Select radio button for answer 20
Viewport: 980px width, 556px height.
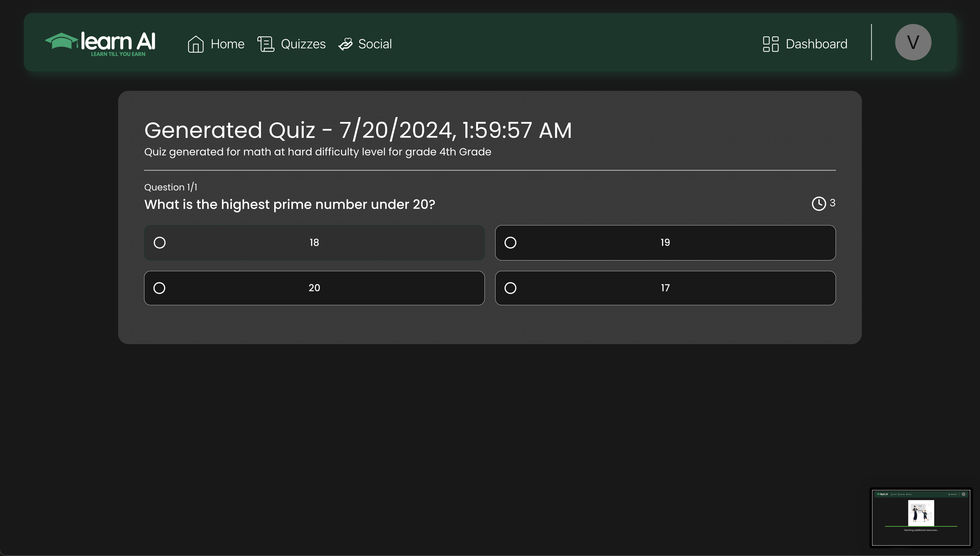pyautogui.click(x=160, y=288)
